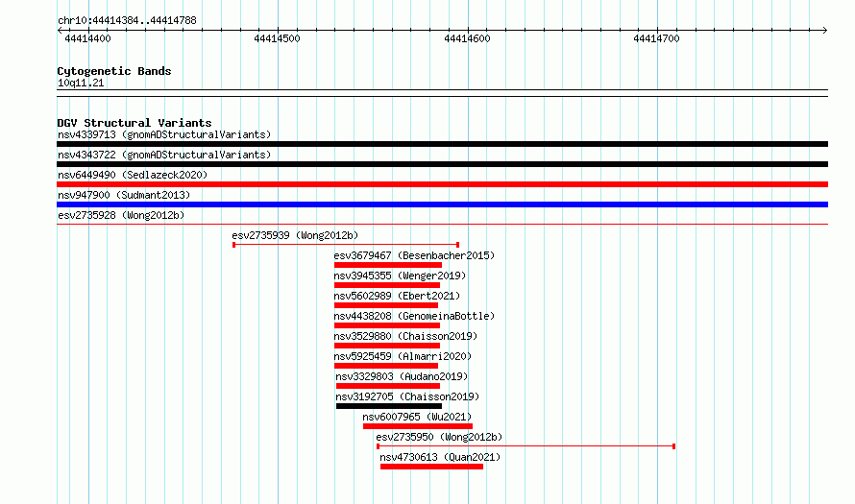The image size is (855, 504).
Task: Select the red bar under nsv4730613
Action: [x=431, y=467]
